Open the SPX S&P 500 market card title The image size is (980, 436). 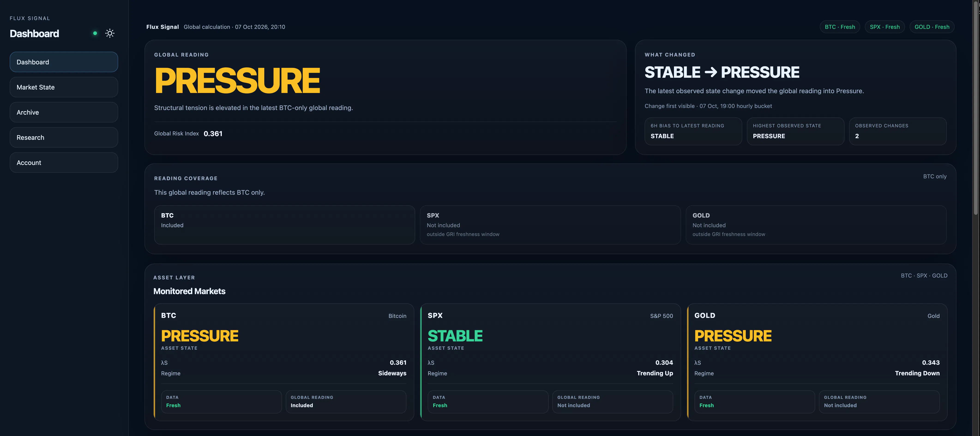pyautogui.click(x=435, y=316)
